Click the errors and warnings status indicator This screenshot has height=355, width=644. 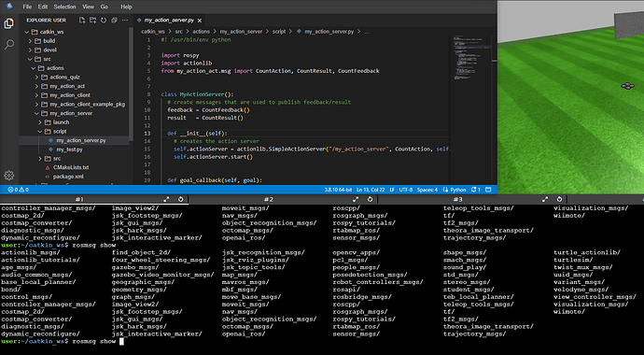(19, 190)
